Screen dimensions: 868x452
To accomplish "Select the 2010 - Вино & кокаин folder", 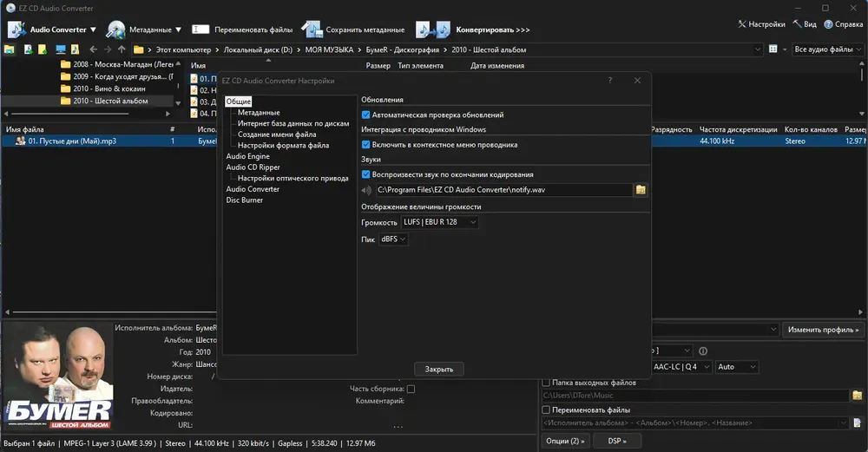I will 109,88.
